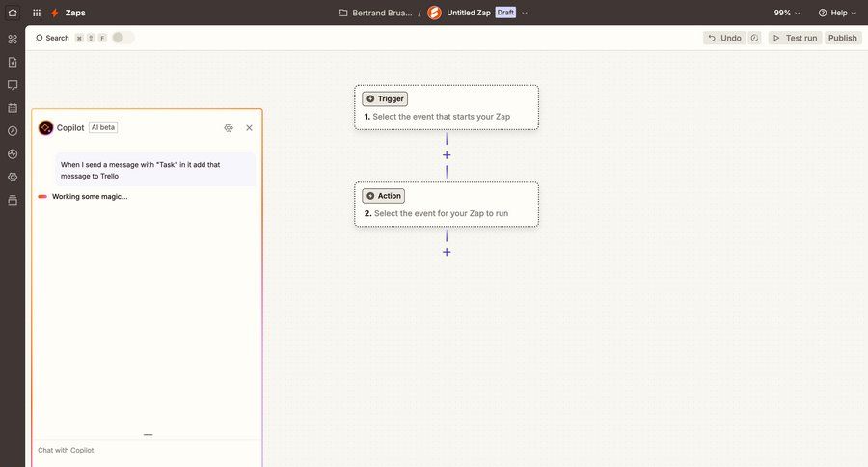Click 'Select the event that starts your Zap'
The width and height of the screenshot is (868, 467).
tap(441, 117)
